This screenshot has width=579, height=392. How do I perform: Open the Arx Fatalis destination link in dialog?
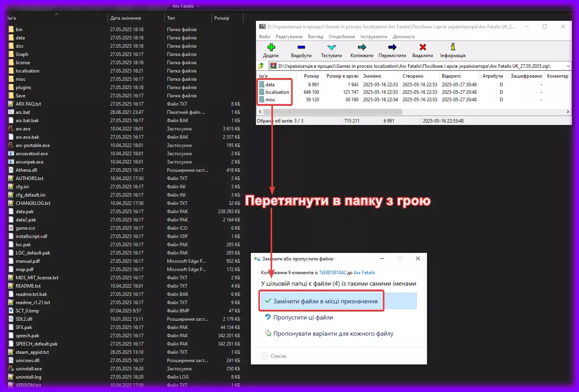[364, 273]
